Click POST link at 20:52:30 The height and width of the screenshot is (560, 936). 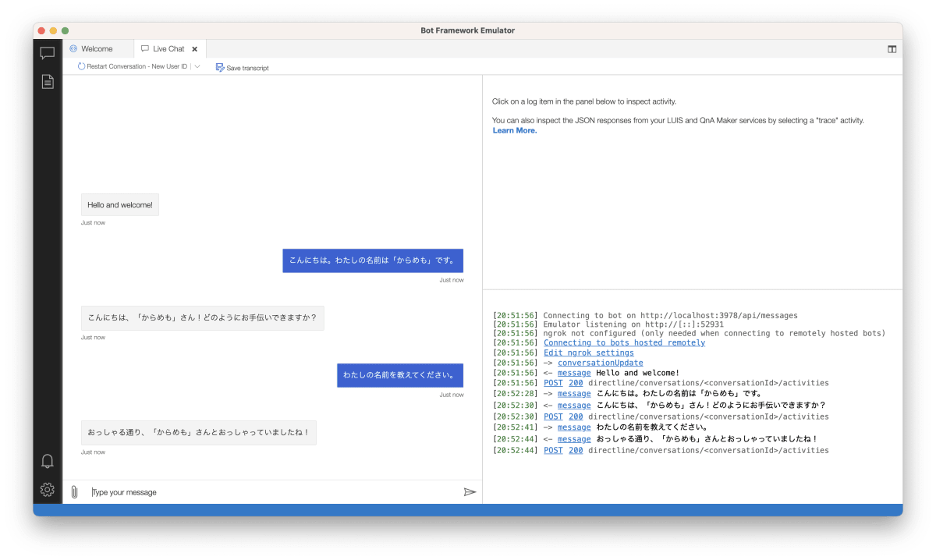pyautogui.click(x=553, y=416)
